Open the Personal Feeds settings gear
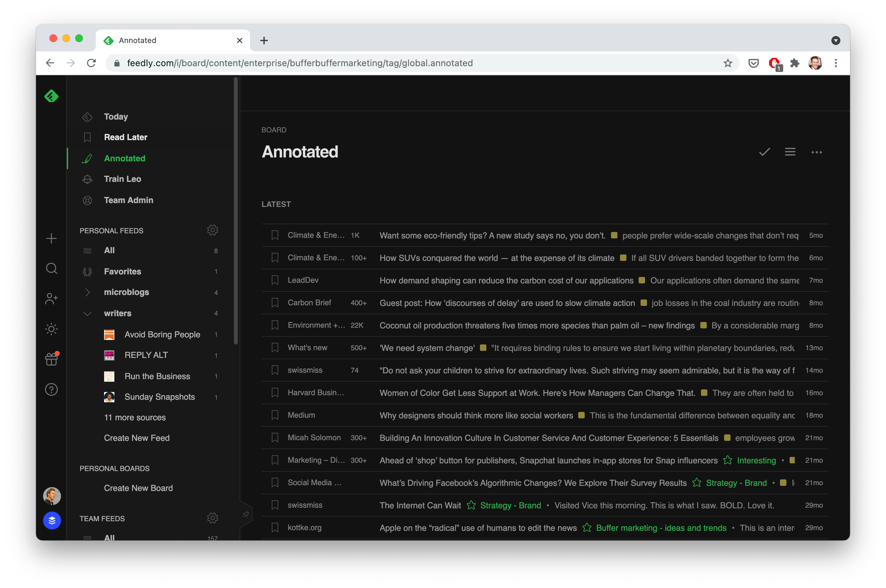Image resolution: width=886 pixels, height=588 pixels. pyautogui.click(x=212, y=230)
